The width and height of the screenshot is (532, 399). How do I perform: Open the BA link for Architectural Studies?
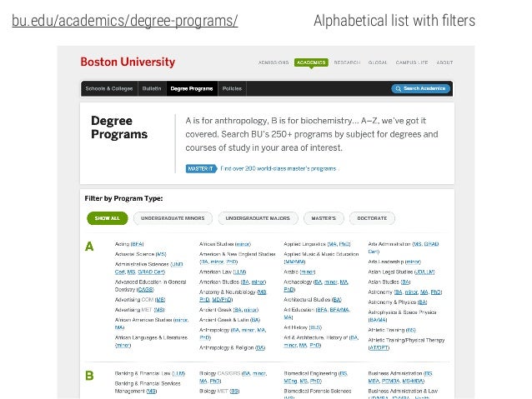click(x=337, y=300)
